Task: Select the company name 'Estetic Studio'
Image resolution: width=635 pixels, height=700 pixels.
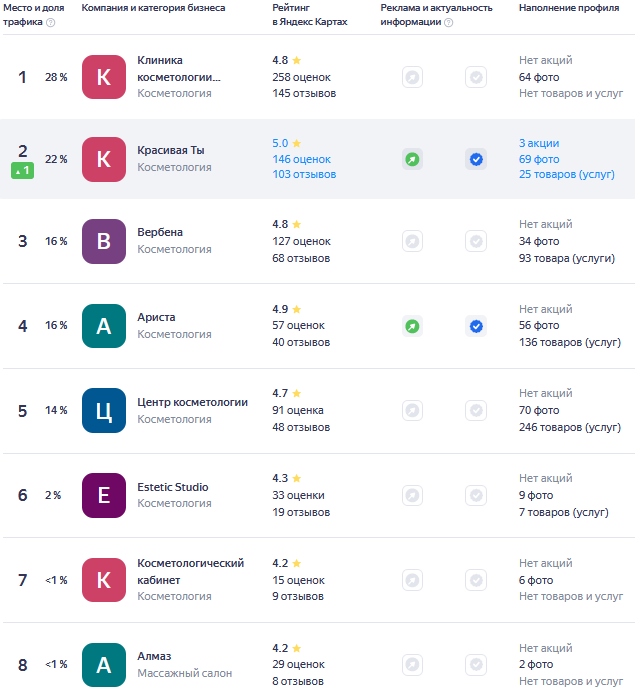Action: [x=173, y=487]
